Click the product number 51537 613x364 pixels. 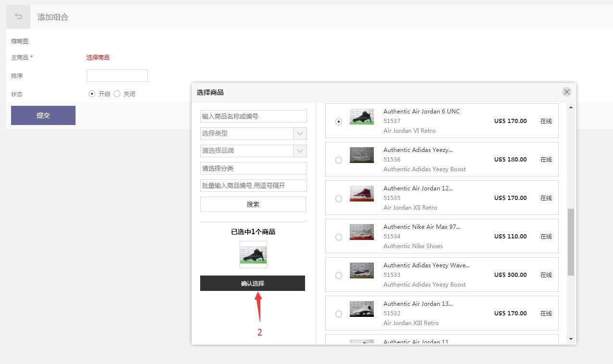pos(392,121)
